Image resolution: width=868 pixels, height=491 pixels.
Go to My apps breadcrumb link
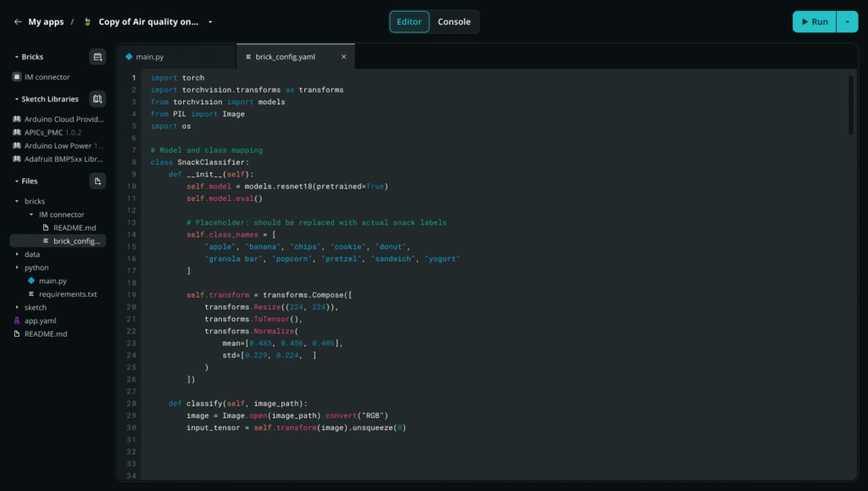click(46, 22)
